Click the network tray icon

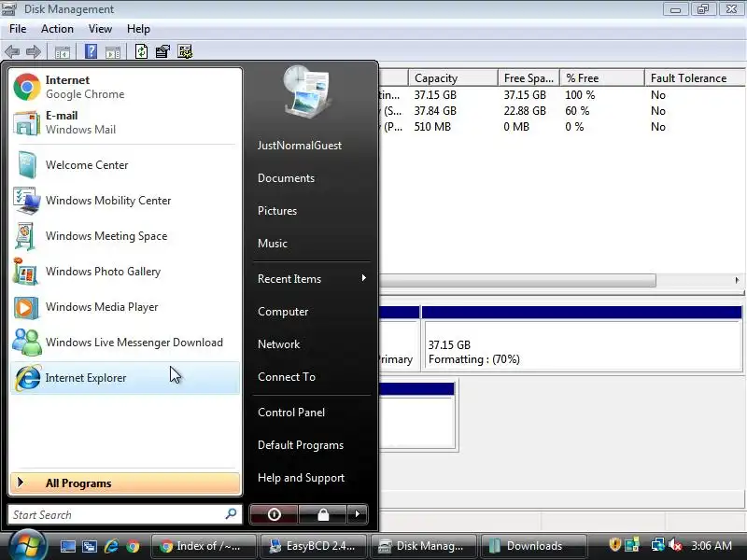tap(658, 545)
